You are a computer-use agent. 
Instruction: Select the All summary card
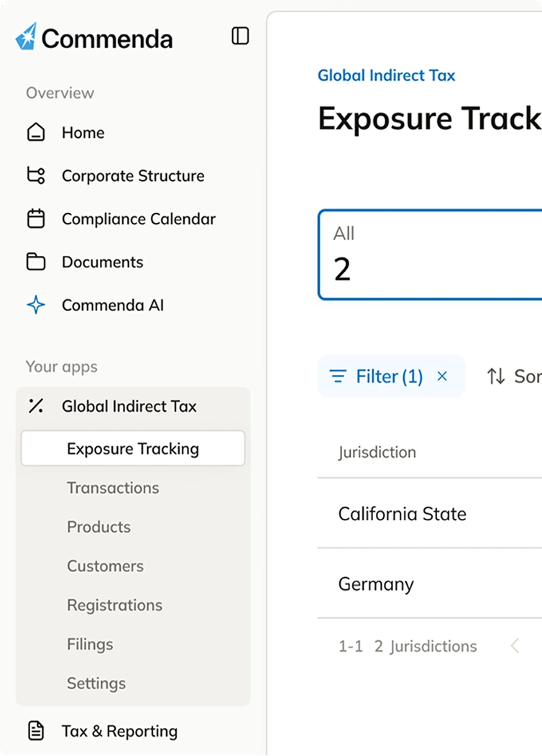click(x=430, y=254)
